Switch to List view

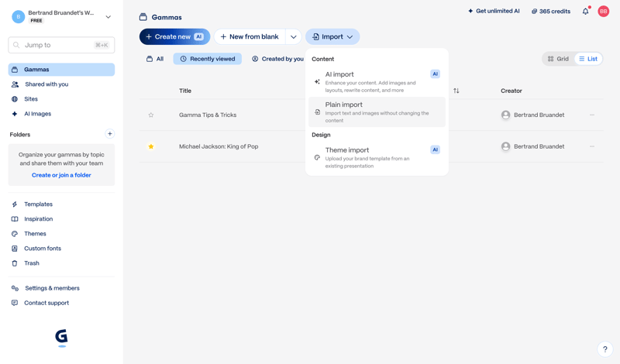[588, 59]
